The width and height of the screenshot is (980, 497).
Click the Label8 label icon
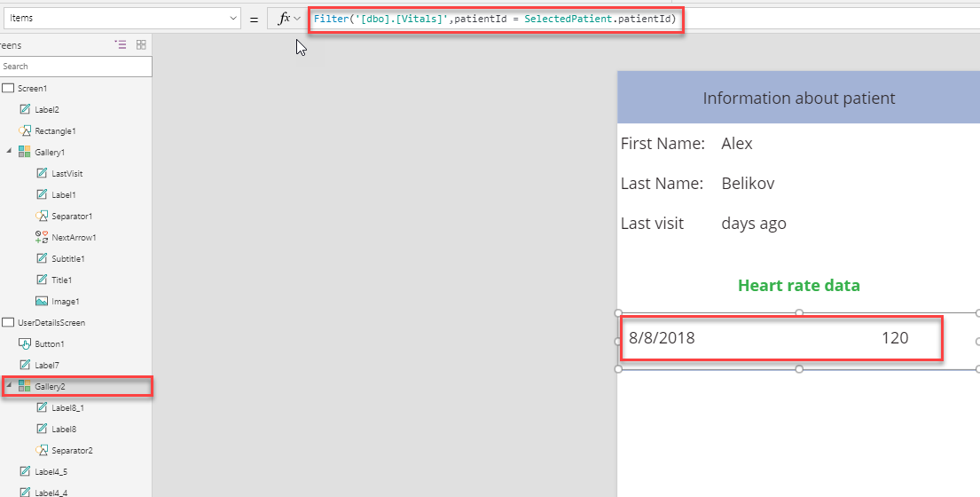(x=42, y=429)
